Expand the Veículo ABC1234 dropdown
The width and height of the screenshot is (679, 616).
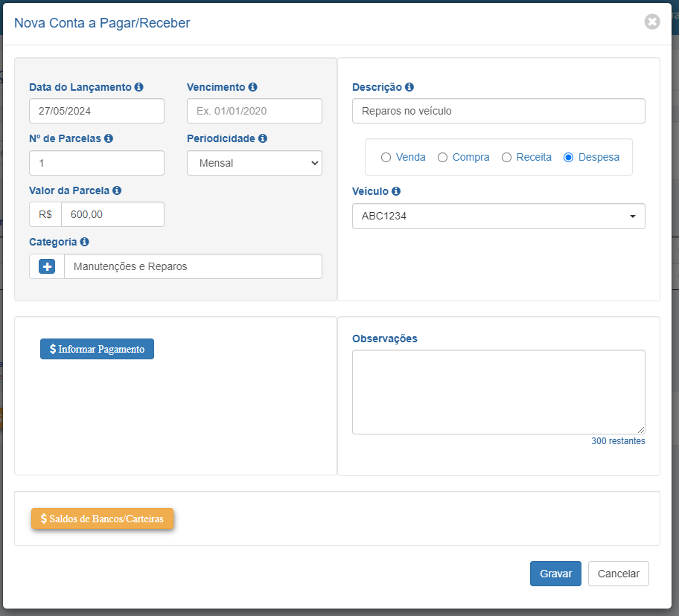[498, 216]
